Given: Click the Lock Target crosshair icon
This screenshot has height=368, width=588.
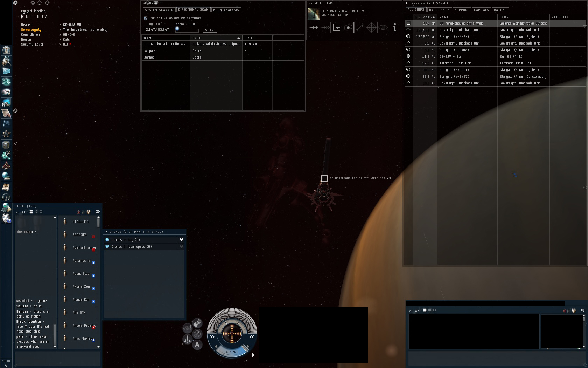Looking at the screenshot, I should [x=371, y=27].
